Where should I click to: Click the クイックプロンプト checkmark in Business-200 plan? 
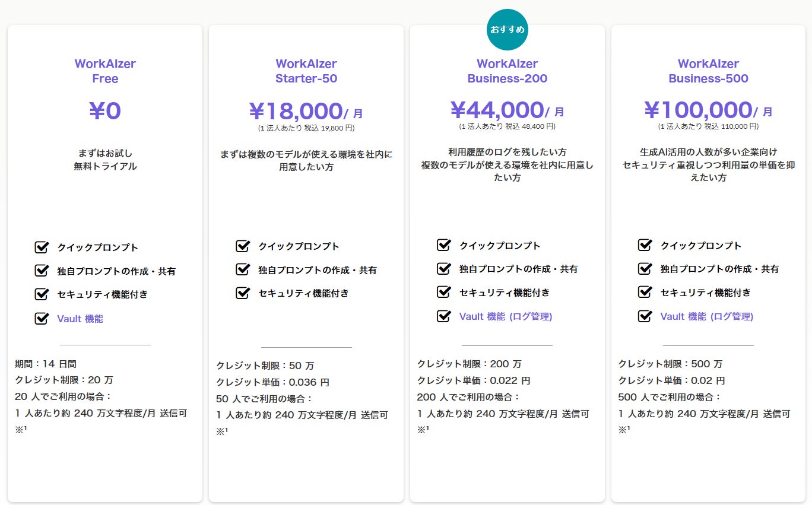coord(443,246)
